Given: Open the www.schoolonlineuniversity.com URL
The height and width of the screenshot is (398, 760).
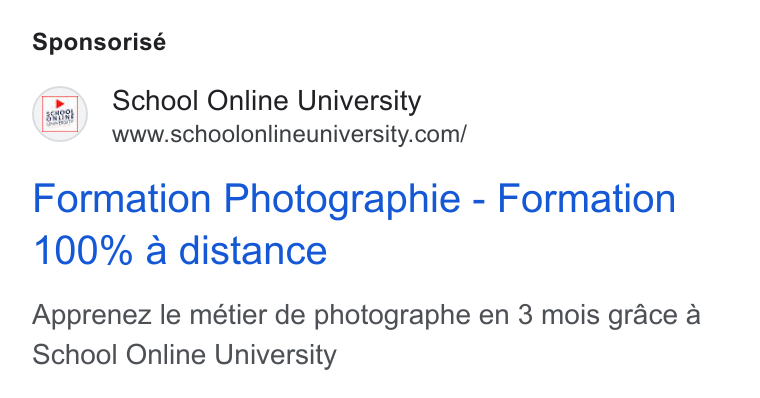Looking at the screenshot, I should 289,134.
